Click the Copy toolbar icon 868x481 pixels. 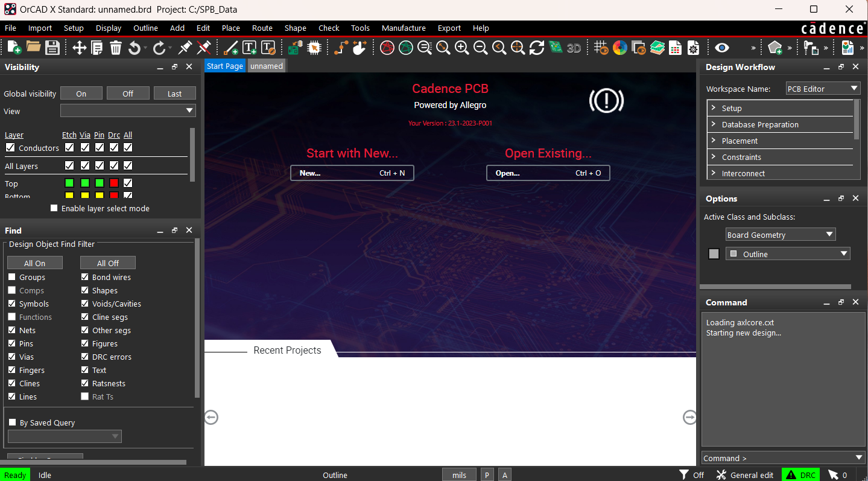point(97,48)
